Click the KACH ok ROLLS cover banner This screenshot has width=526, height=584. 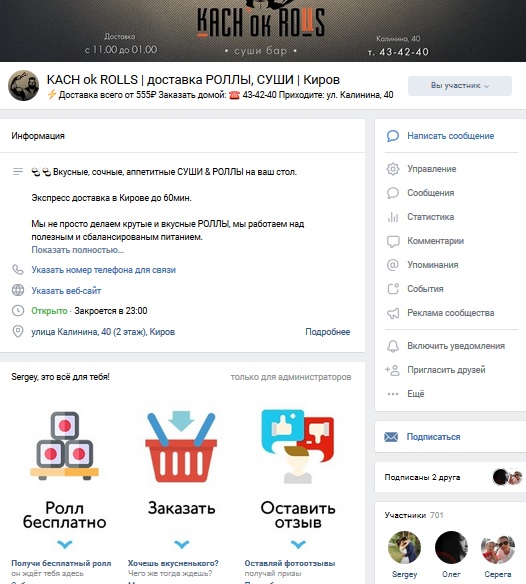263,31
